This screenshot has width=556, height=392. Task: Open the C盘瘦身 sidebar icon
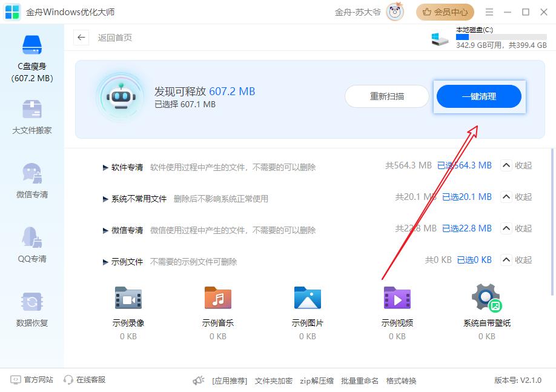[31, 45]
